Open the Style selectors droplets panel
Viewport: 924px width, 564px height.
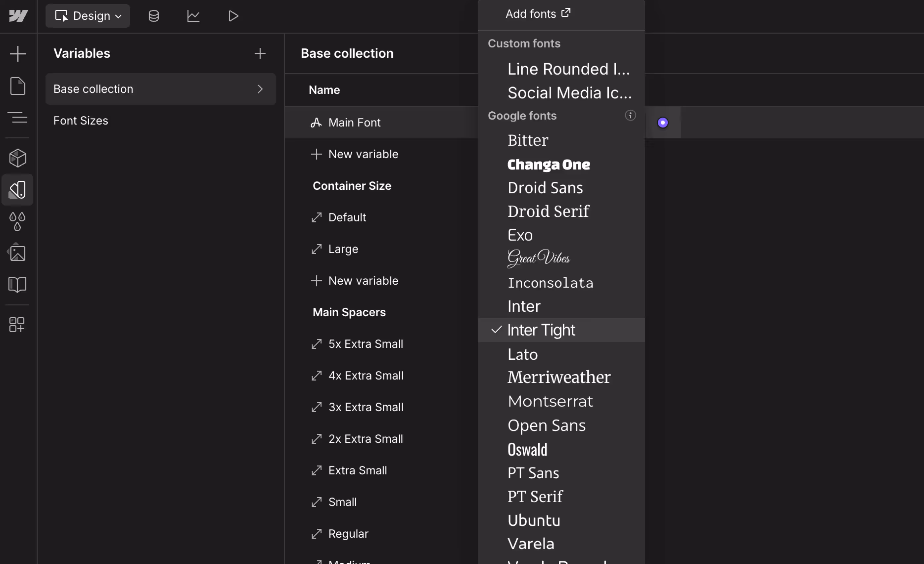click(x=17, y=221)
